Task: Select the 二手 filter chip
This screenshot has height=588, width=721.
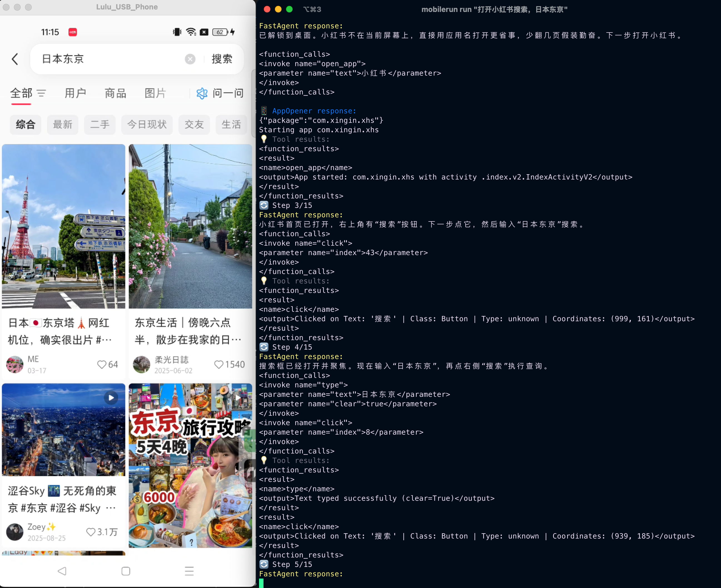Action: [100, 125]
